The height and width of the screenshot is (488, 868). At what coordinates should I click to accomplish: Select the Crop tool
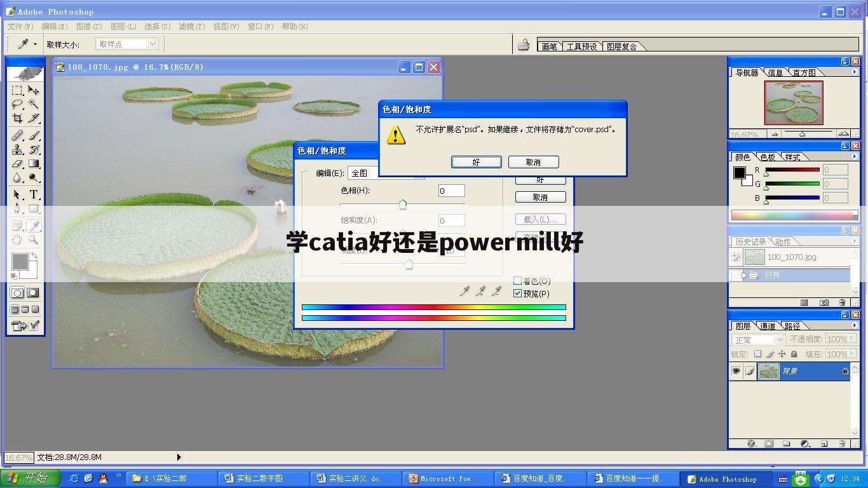(18, 118)
